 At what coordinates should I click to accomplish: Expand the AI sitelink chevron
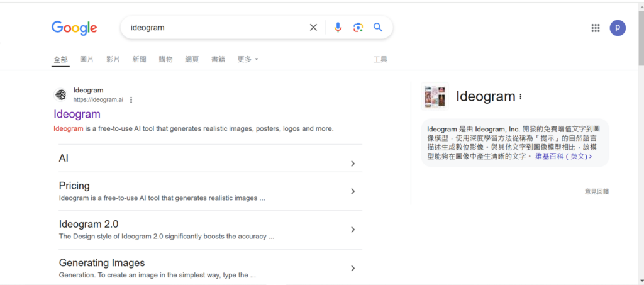[353, 164]
